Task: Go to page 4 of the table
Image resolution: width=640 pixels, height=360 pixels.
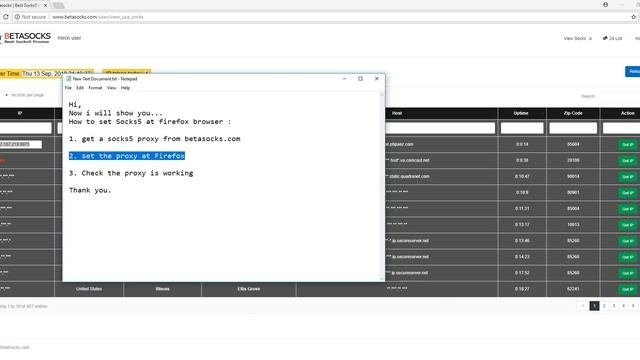Action: [624, 306]
